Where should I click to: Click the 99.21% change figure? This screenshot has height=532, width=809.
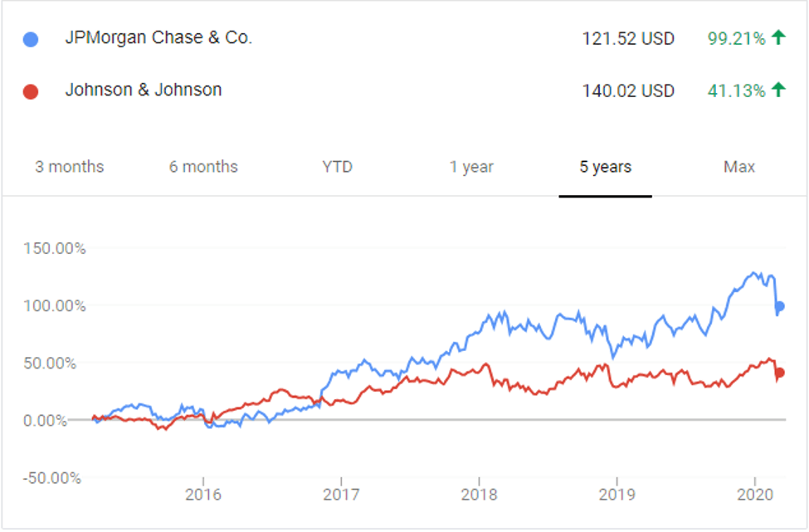(736, 38)
